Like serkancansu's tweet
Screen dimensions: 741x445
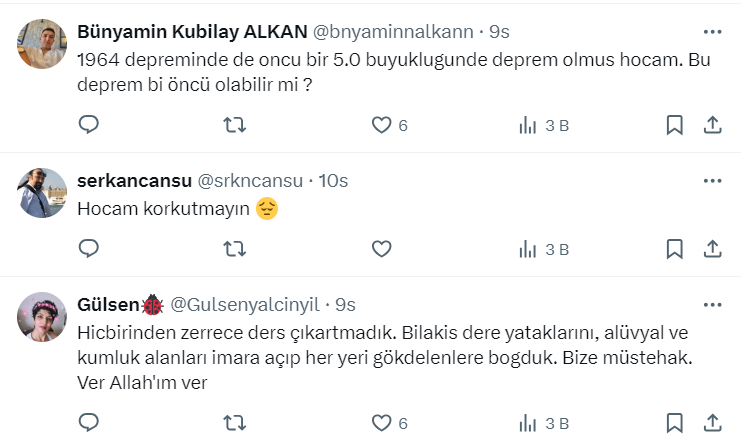[x=381, y=248]
